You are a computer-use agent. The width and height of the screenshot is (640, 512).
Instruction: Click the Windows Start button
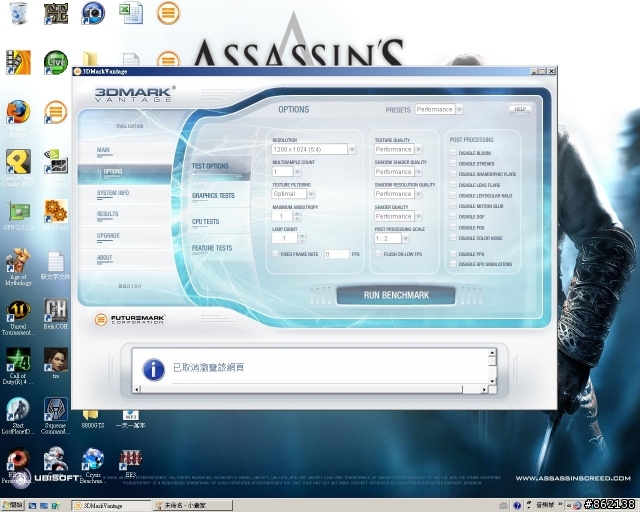tap(13, 505)
